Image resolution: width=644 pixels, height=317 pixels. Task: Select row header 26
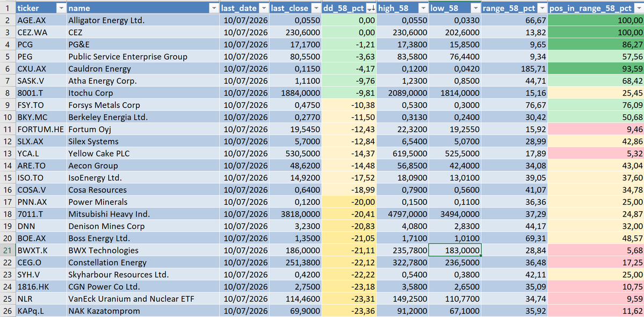tap(8, 311)
